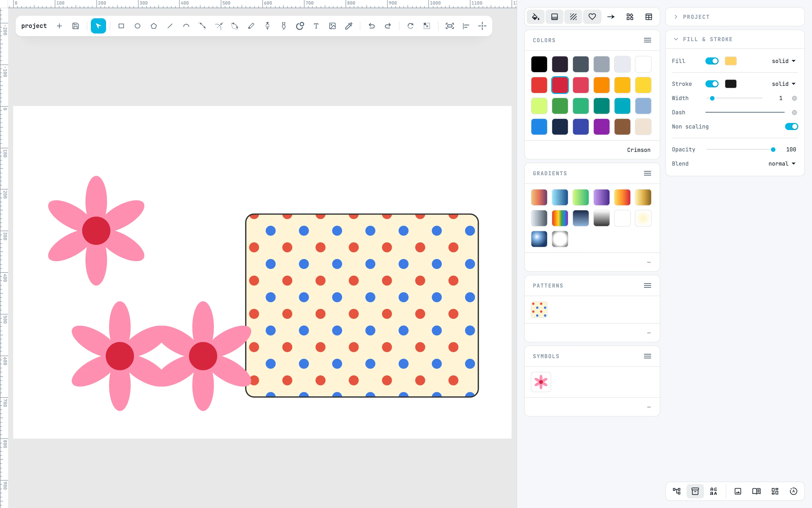Switch to the paint bucket fill tab
812x508 pixels.
click(x=536, y=17)
